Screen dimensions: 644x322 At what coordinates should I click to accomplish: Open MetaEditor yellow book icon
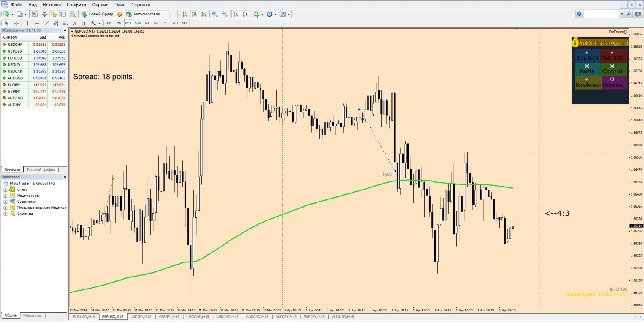pyautogui.click(x=120, y=14)
